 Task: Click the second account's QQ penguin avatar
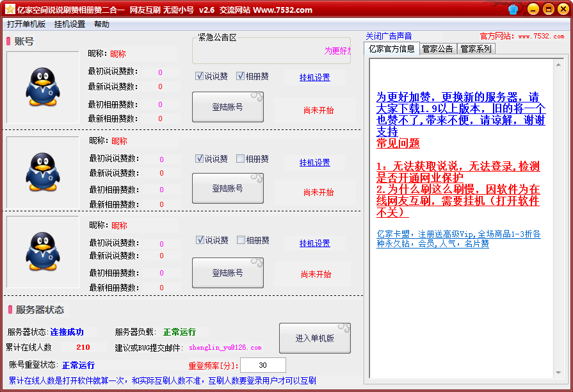43,172
